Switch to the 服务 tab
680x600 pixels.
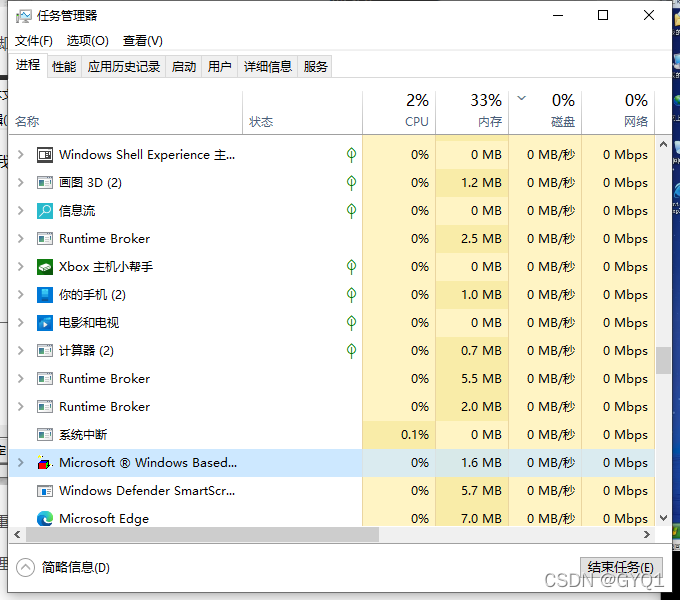pos(315,67)
